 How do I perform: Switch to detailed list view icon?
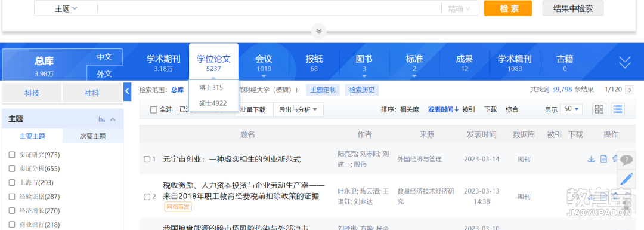click(x=618, y=109)
